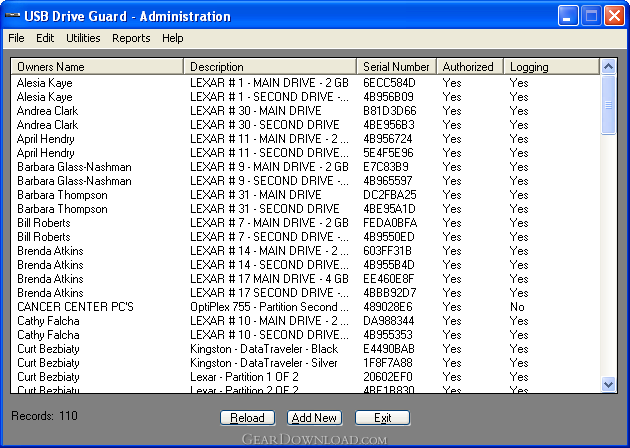The image size is (630, 448).
Task: Select the CANCER CENTER PC'S row
Action: coord(305,307)
